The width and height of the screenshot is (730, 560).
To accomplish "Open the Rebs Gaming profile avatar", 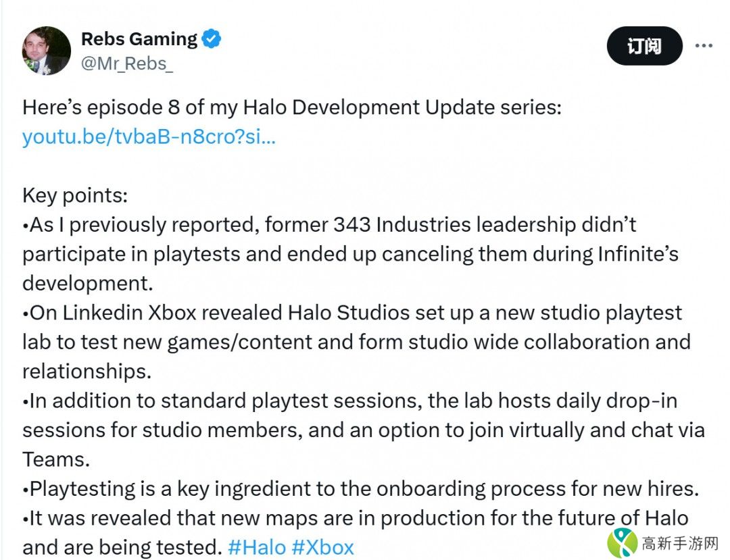I will (x=47, y=51).
